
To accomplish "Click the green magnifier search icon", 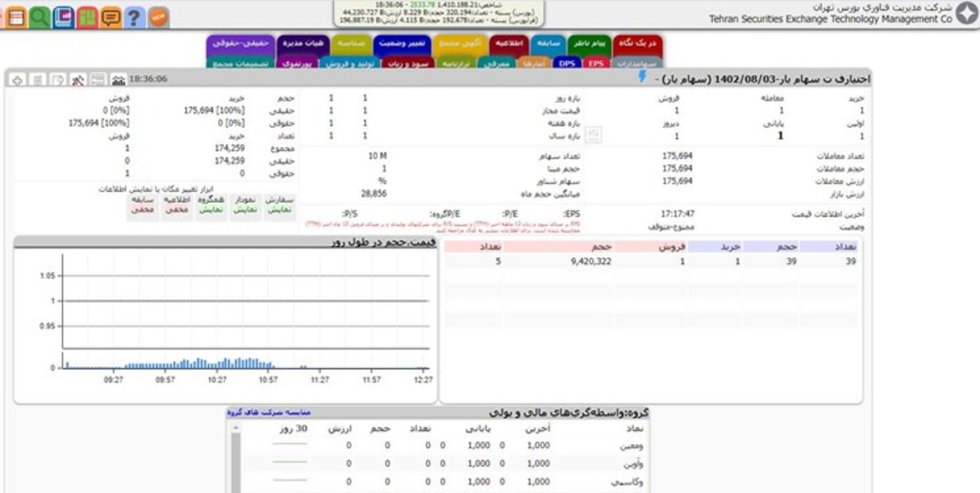I will (39, 16).
